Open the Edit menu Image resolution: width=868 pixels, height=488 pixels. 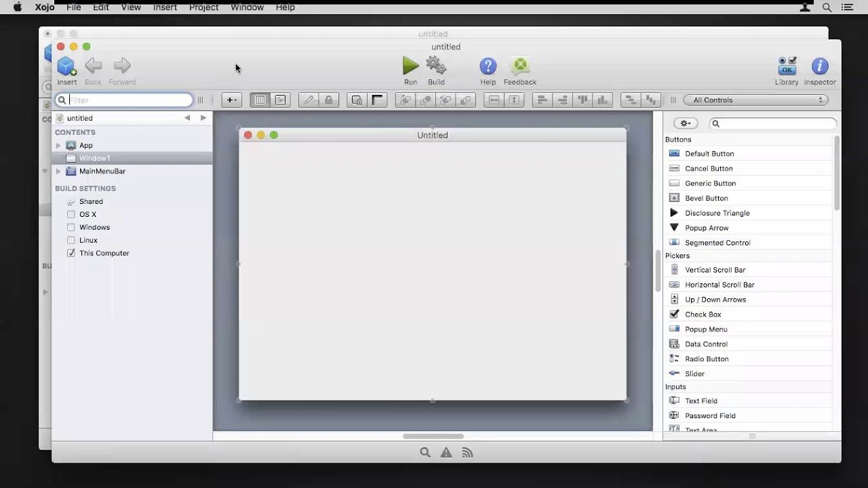pos(101,7)
